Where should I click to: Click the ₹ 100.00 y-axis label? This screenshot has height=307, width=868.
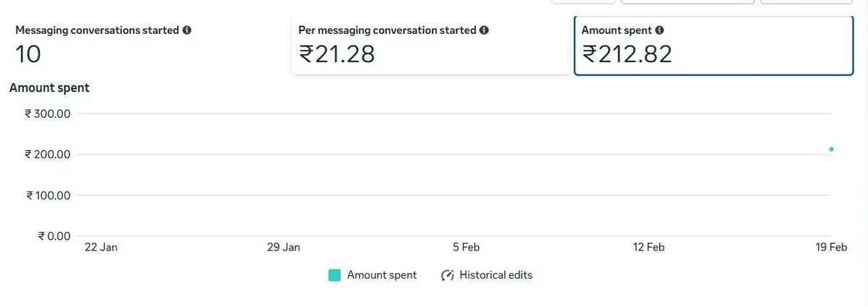tap(47, 195)
